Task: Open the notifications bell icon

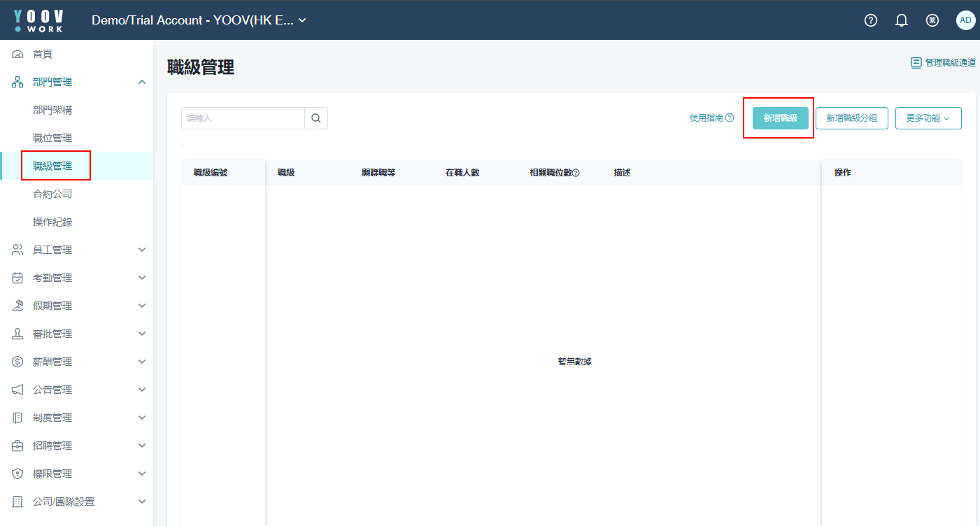Action: tap(902, 20)
